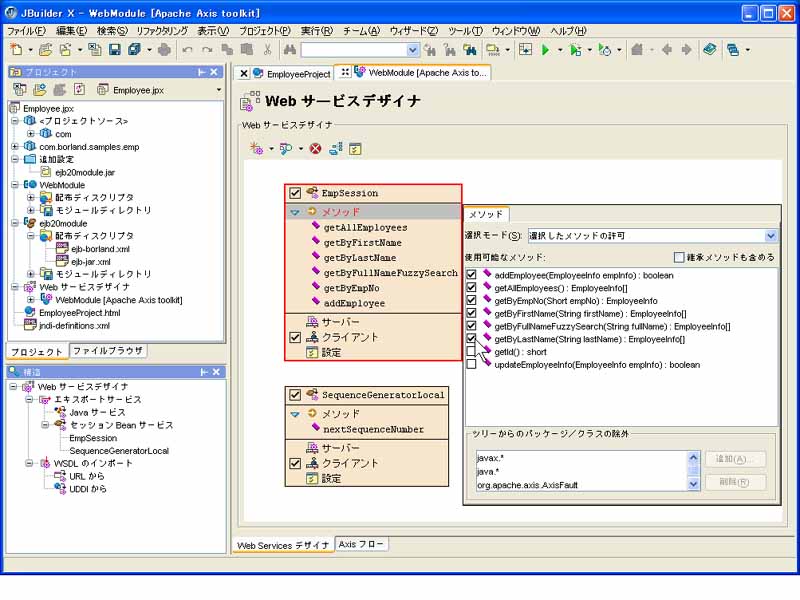This screenshot has height=600, width=800.
Task: Open the 選択モード dropdown
Action: click(770, 236)
